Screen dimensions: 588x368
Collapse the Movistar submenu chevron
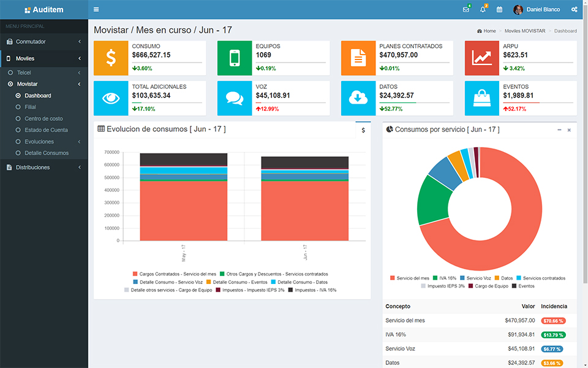point(80,84)
